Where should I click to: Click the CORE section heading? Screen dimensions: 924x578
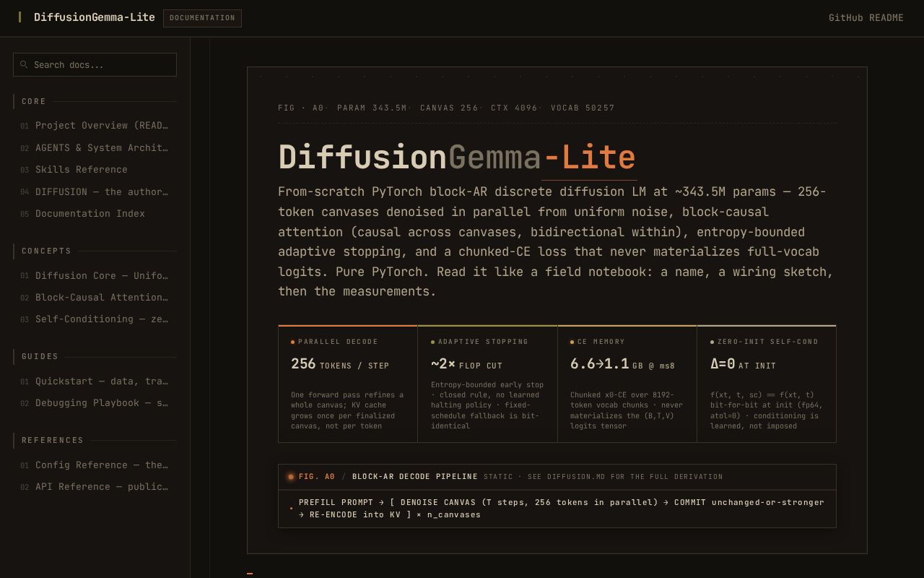pos(34,101)
